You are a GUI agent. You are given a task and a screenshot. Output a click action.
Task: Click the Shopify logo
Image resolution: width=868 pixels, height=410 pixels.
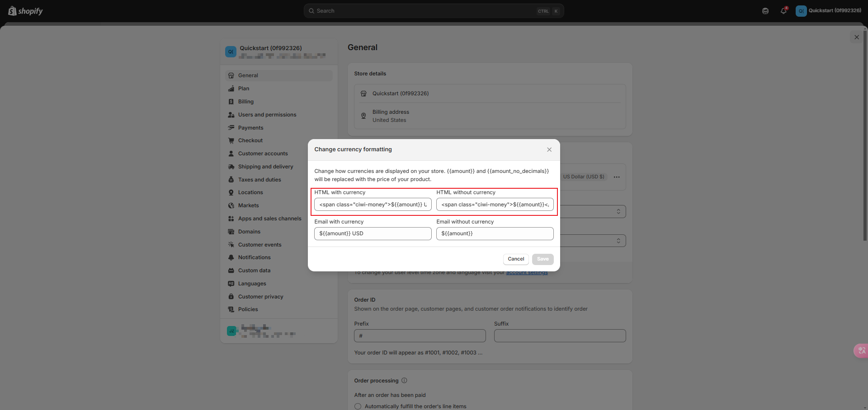pos(25,11)
